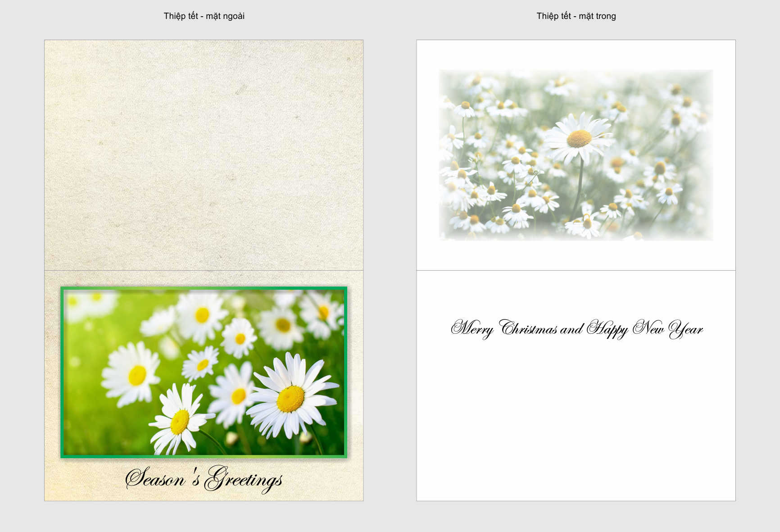Select the 'Thiệp tết - mặt ngoài' page title
This screenshot has height=532, width=780.
tap(204, 16)
